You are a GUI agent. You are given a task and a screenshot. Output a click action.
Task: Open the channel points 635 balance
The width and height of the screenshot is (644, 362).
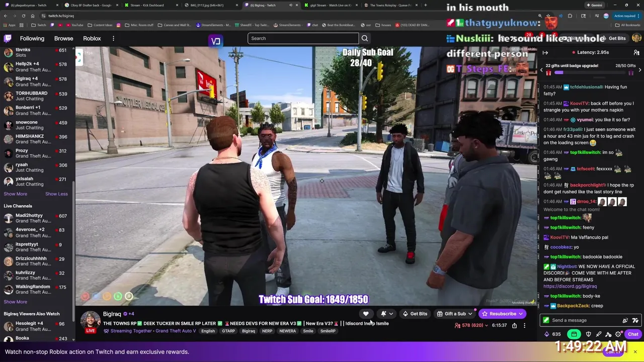point(552,334)
